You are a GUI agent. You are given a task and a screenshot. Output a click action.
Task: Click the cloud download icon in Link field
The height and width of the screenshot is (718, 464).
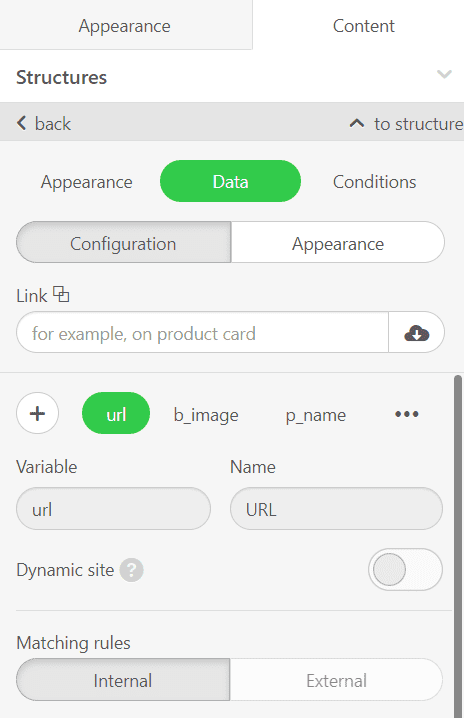click(416, 333)
